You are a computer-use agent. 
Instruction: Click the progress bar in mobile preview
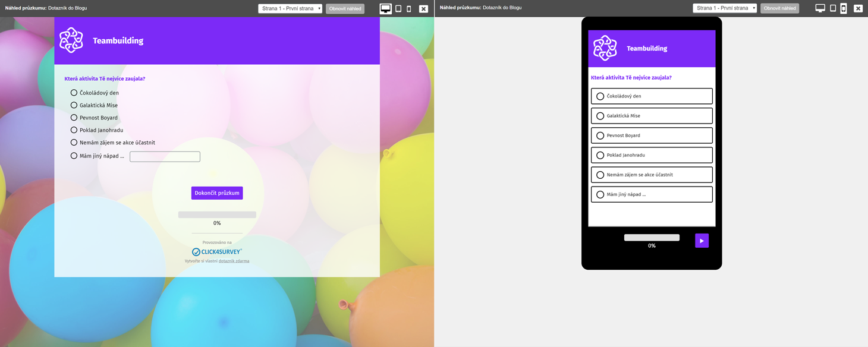click(x=652, y=238)
